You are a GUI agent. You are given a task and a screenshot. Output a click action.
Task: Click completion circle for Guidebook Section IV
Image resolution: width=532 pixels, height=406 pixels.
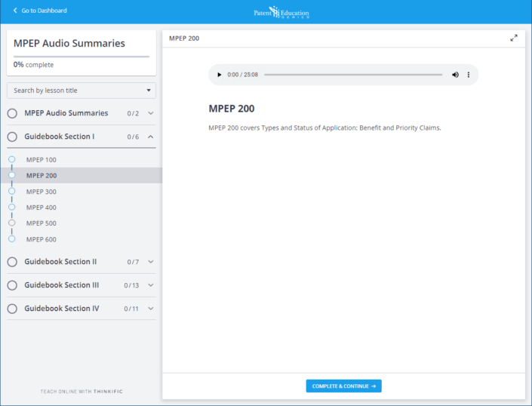(12, 309)
